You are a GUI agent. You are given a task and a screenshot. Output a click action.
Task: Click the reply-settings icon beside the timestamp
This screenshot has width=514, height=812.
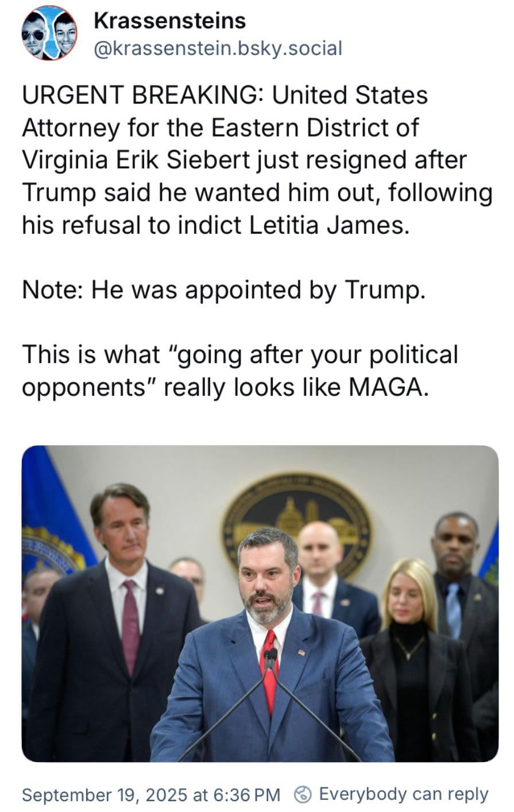point(302,795)
